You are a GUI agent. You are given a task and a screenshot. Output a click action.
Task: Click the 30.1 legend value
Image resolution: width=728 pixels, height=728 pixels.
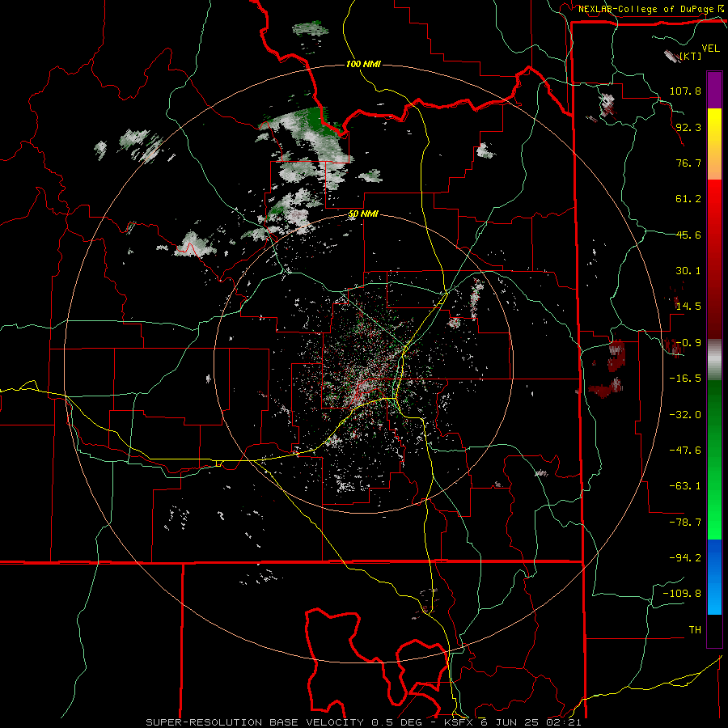point(688,271)
